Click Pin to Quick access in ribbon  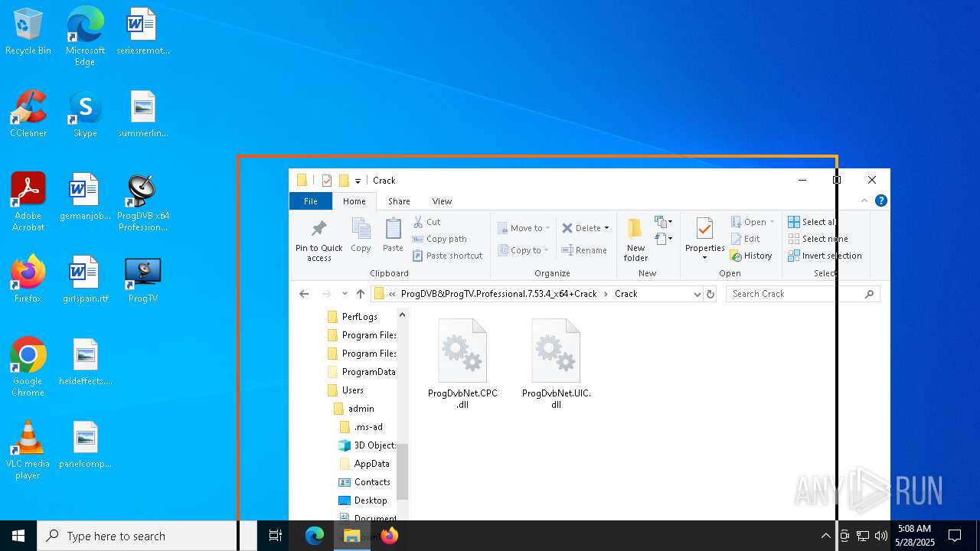tap(319, 240)
